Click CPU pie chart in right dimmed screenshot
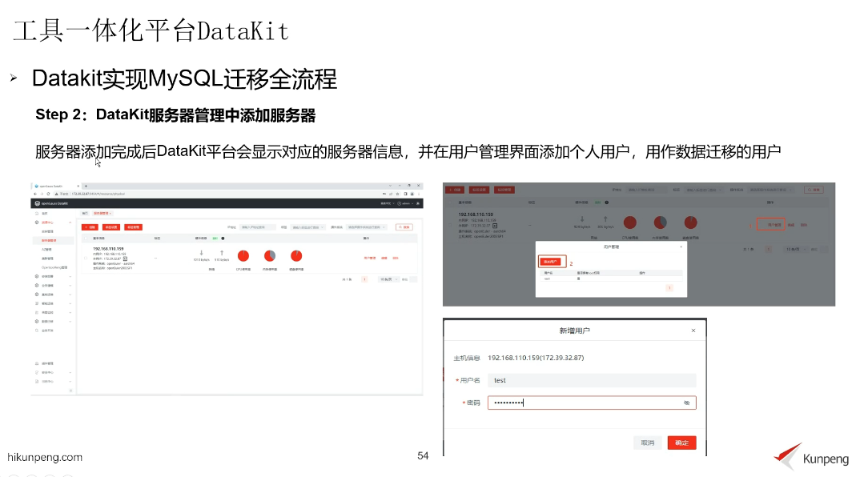This screenshot has width=868, height=477. coord(630,222)
